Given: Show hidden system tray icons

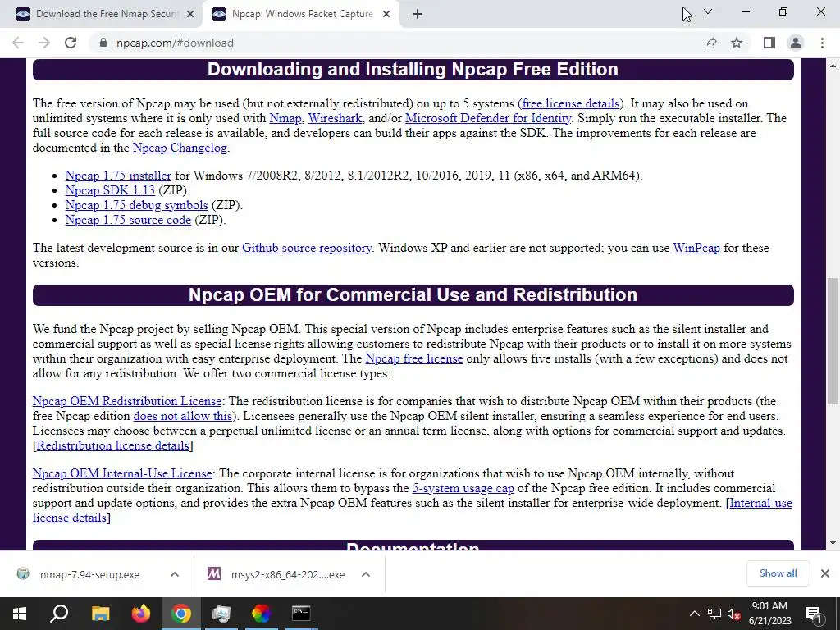Looking at the screenshot, I should pyautogui.click(x=694, y=614).
